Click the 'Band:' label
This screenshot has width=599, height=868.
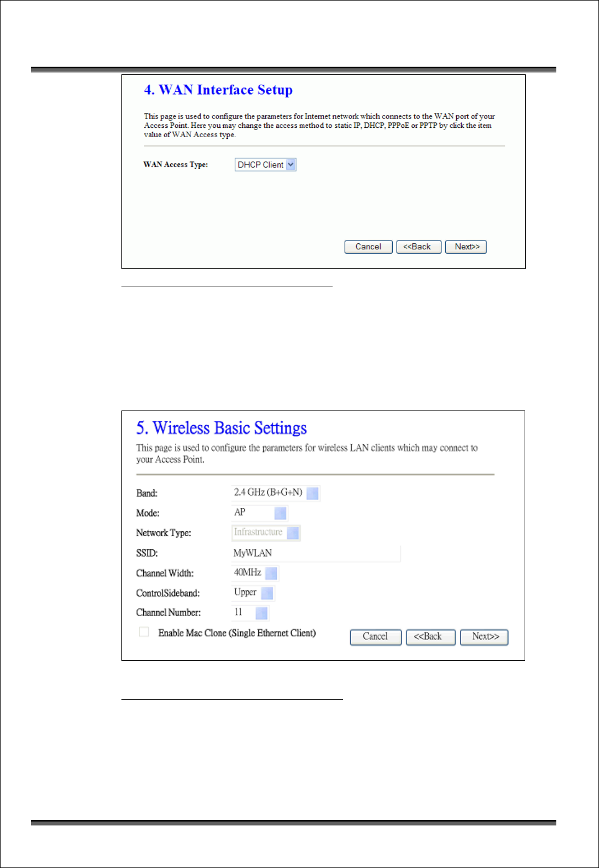tap(147, 493)
